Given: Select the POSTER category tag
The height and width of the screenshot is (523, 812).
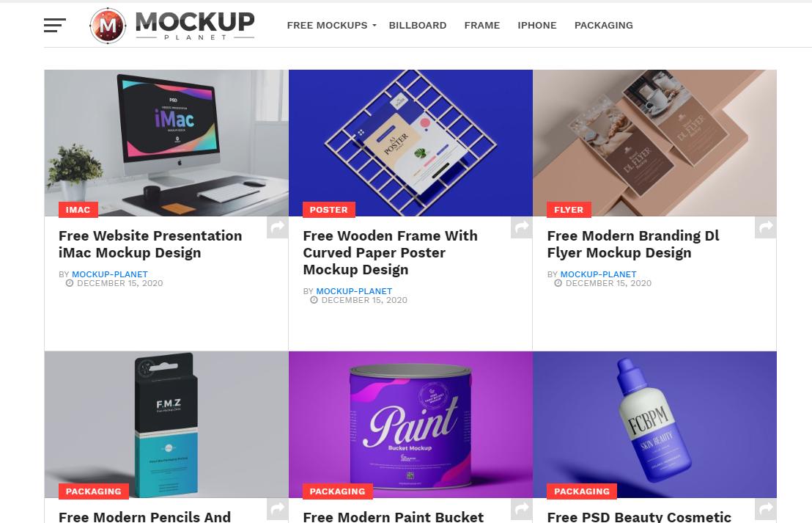Looking at the screenshot, I should [x=329, y=209].
